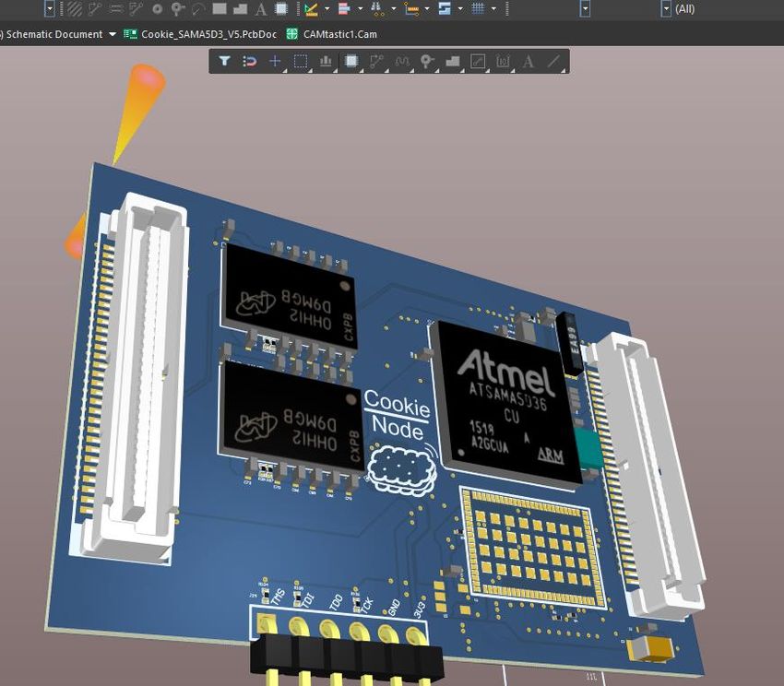Select the Atmel ATSAMA5D36 chip on board

tap(506, 403)
